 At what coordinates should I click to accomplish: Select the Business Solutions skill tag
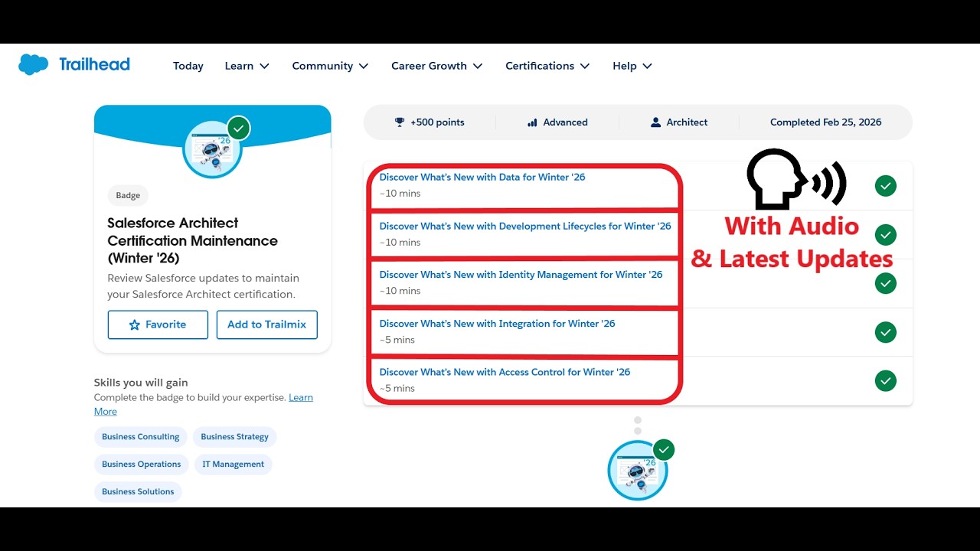139,492
